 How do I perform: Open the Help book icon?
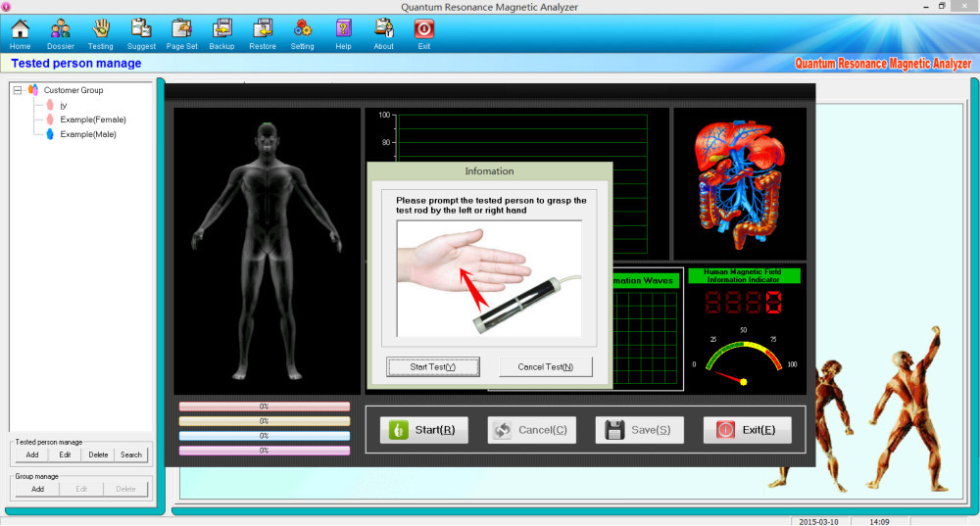coord(343,30)
